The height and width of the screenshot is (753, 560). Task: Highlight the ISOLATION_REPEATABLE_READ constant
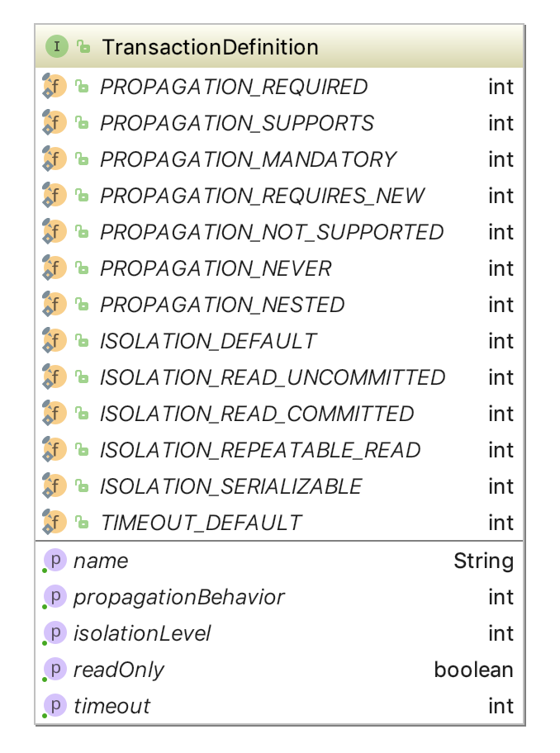260,450
